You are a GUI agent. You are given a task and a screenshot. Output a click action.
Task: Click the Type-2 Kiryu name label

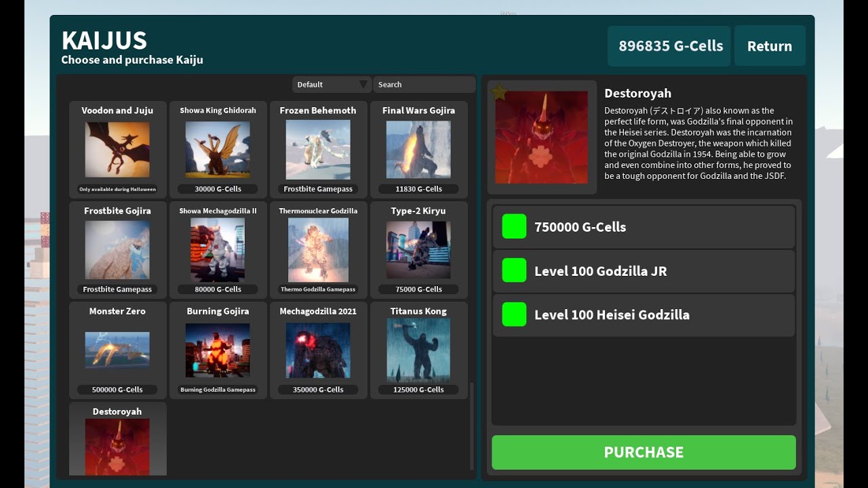pyautogui.click(x=418, y=211)
